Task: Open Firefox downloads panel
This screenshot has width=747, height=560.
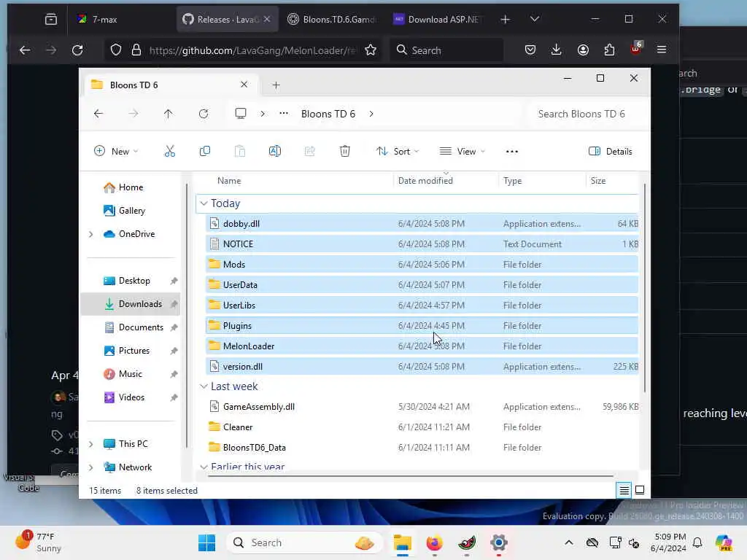Action: point(556,50)
